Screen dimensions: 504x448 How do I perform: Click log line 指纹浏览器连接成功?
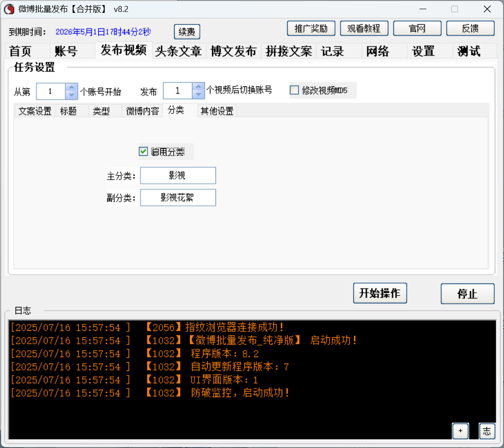tap(147, 328)
